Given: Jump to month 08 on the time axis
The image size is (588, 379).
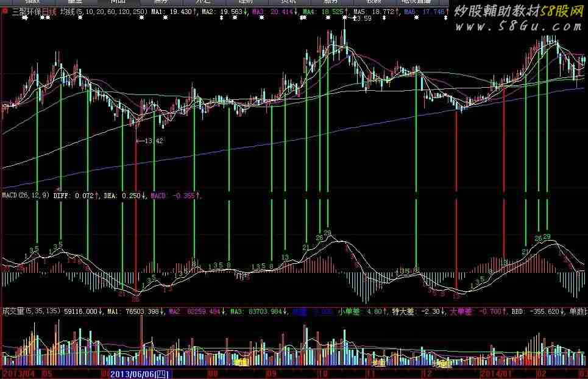Looking at the screenshot, I should coord(212,374).
